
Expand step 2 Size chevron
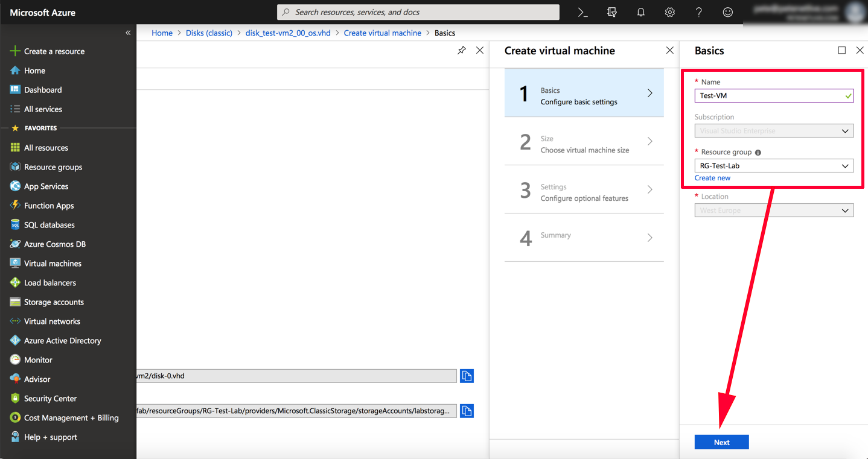pos(649,141)
